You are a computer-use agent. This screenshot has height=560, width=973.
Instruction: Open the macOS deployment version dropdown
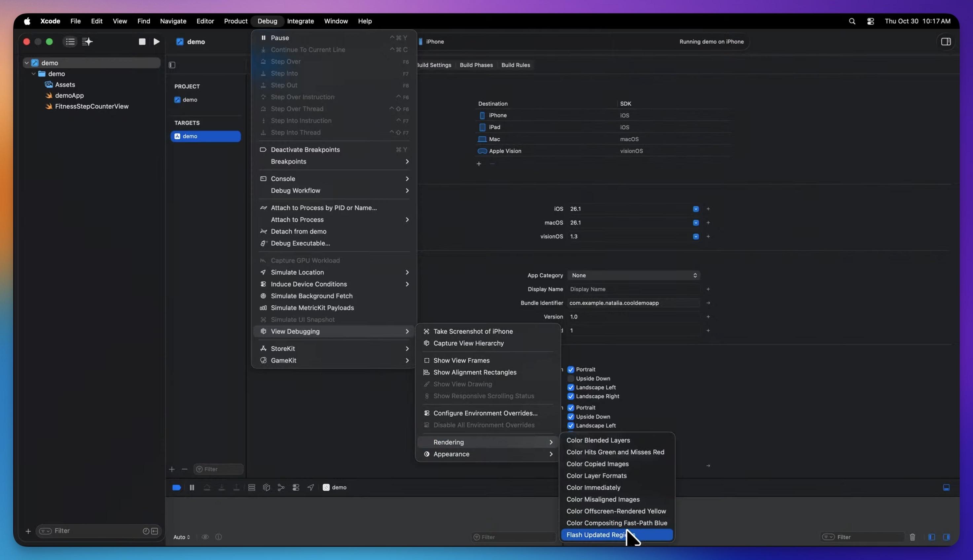point(696,223)
